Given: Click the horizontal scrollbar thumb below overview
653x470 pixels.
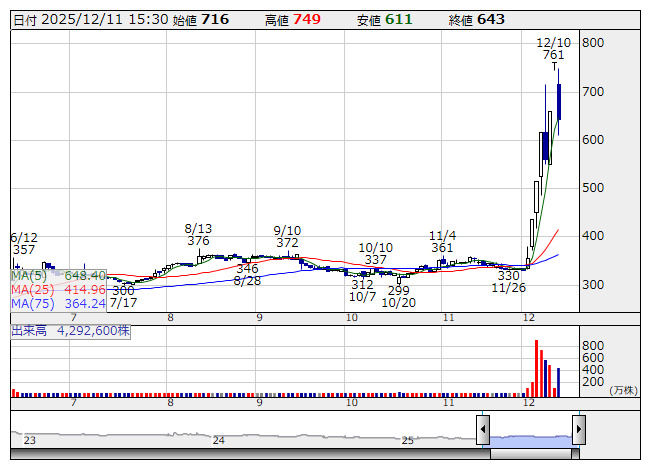Looking at the screenshot, I should pyautogui.click(x=530, y=453).
